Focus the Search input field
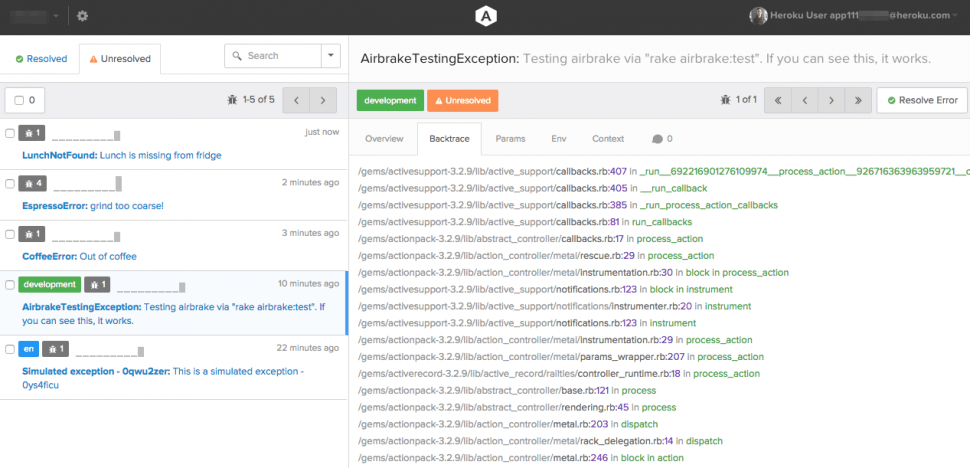The height and width of the screenshot is (468, 970). pos(273,56)
